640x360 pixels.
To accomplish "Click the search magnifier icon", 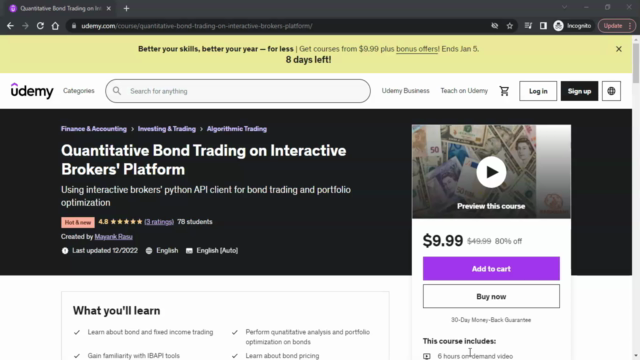I will [x=117, y=91].
